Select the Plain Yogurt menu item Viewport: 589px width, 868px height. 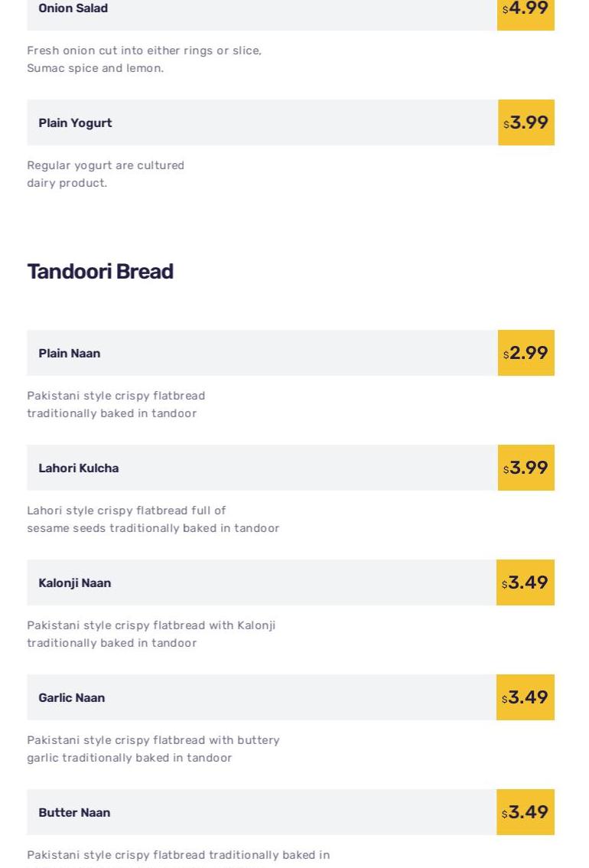[75, 123]
